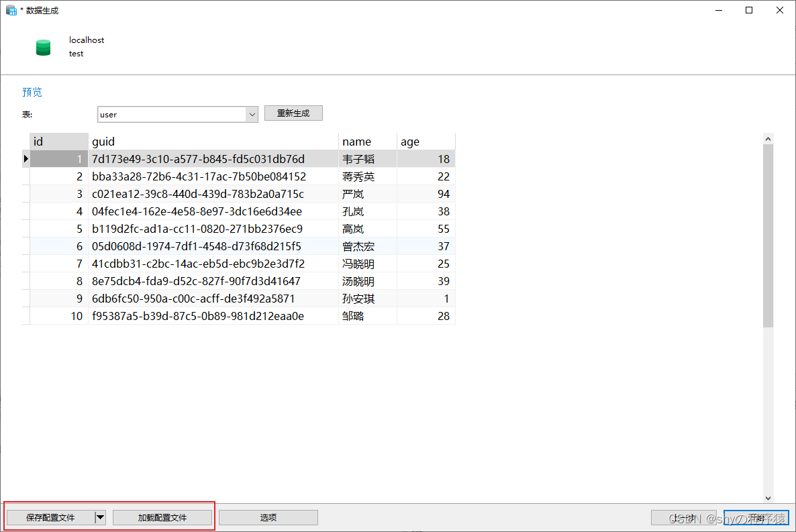Select the age cell 25

tap(426, 264)
